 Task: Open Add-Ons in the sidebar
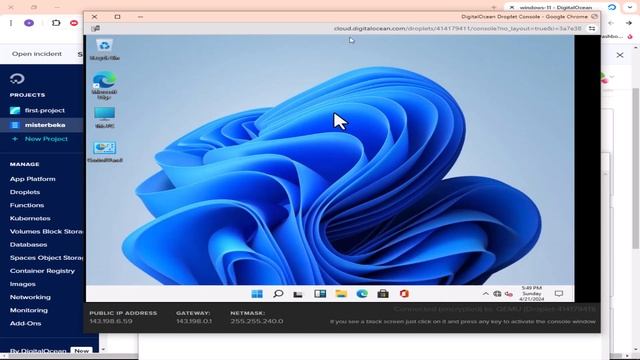pos(25,323)
